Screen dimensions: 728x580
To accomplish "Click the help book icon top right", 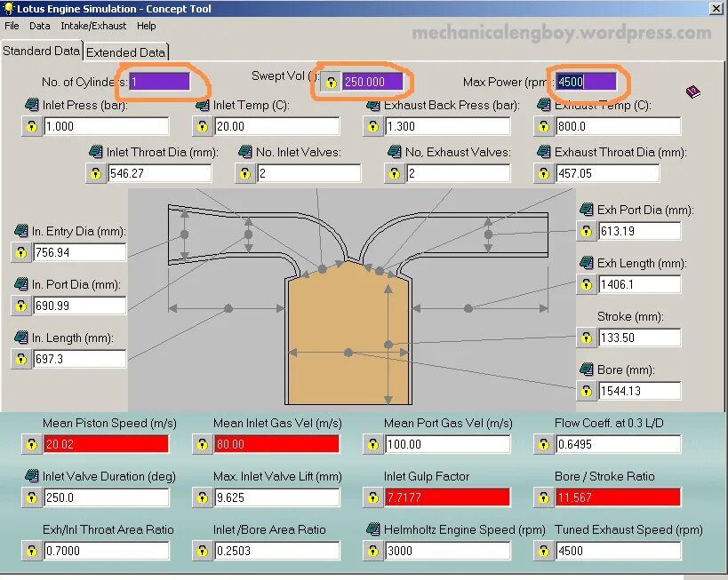I will (692, 91).
